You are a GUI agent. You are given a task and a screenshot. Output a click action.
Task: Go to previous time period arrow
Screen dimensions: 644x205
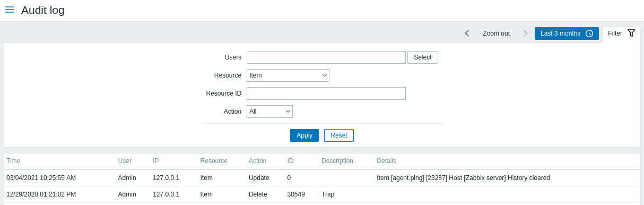click(x=467, y=33)
